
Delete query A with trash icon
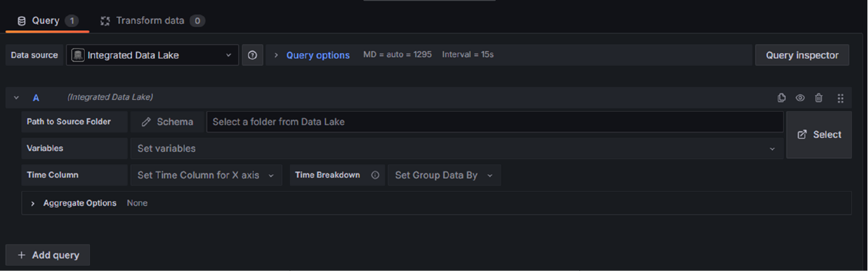(819, 98)
